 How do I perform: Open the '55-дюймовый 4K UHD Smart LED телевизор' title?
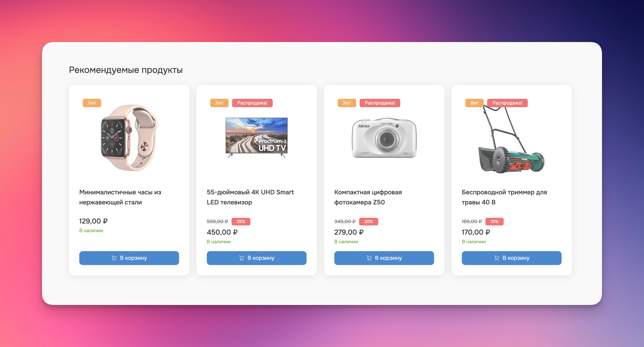click(250, 197)
